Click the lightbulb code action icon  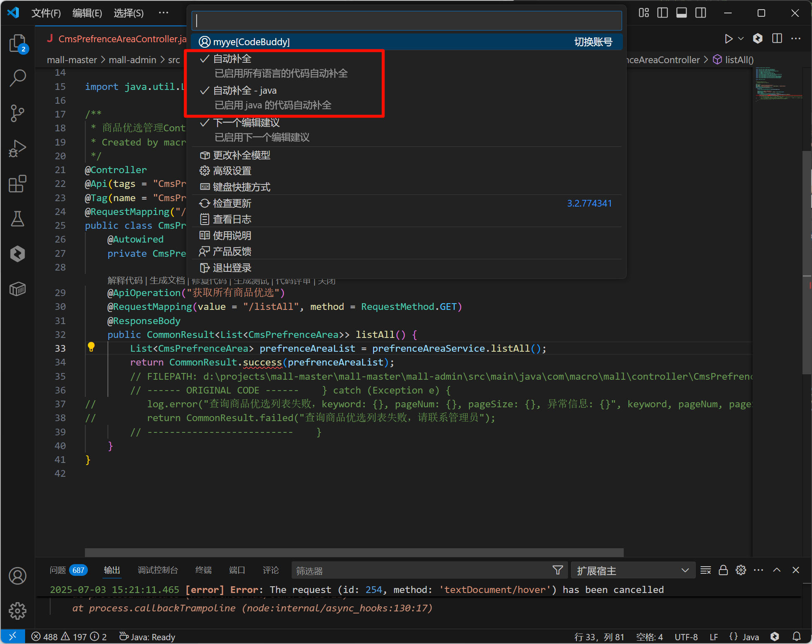(x=91, y=347)
